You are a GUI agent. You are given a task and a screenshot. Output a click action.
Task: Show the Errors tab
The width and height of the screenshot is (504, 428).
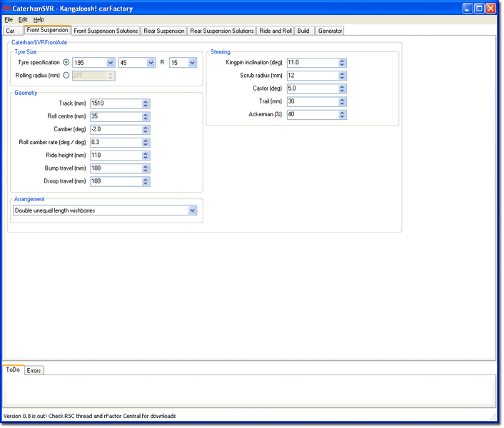click(x=34, y=370)
